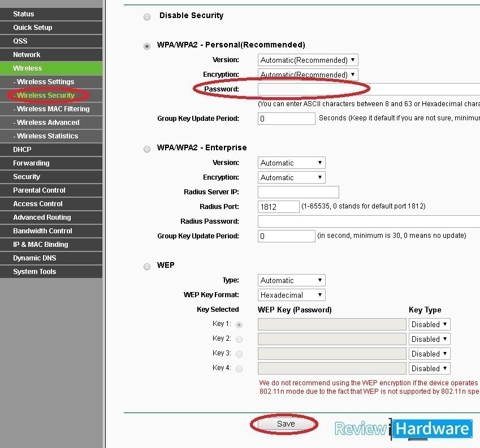The width and height of the screenshot is (480, 448).
Task: Open the Security menu in sidebar
Action: click(51, 177)
